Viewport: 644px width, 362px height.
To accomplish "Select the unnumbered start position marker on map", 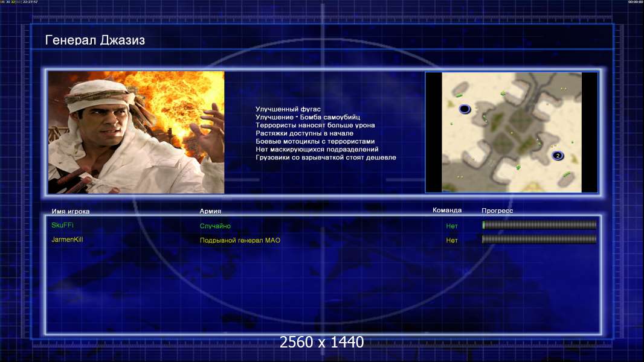I will tap(465, 109).
